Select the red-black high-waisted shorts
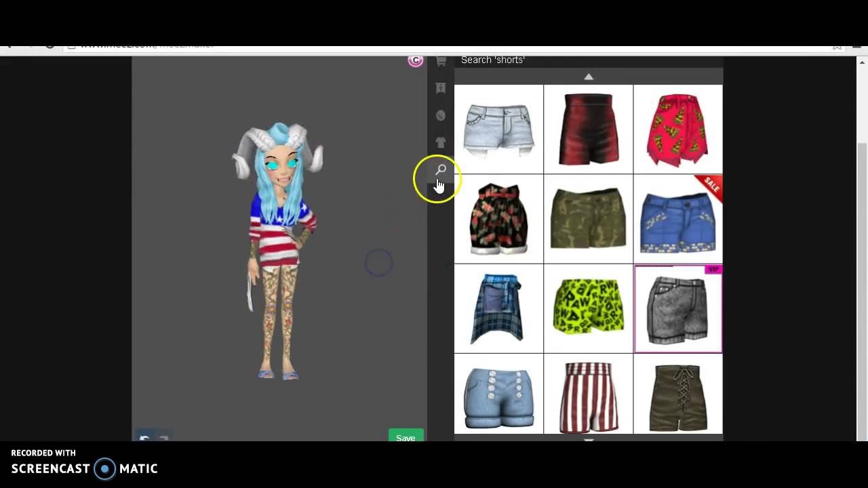 (588, 129)
